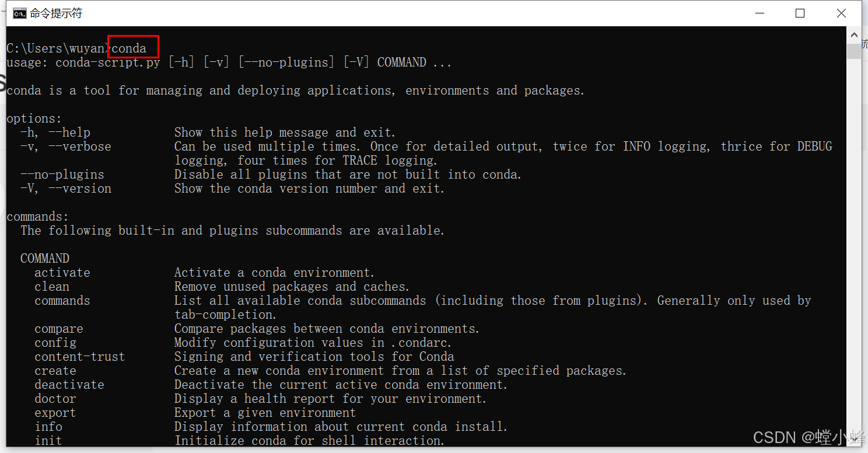Click the '--no-plugins' option

pos(62,175)
